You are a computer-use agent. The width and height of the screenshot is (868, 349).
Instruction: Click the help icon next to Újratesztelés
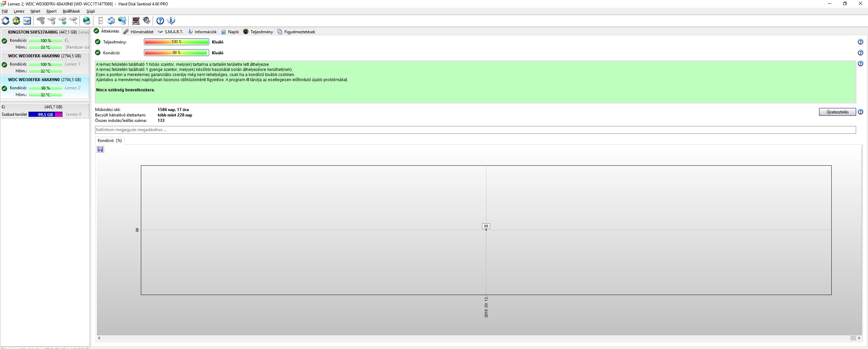(860, 112)
